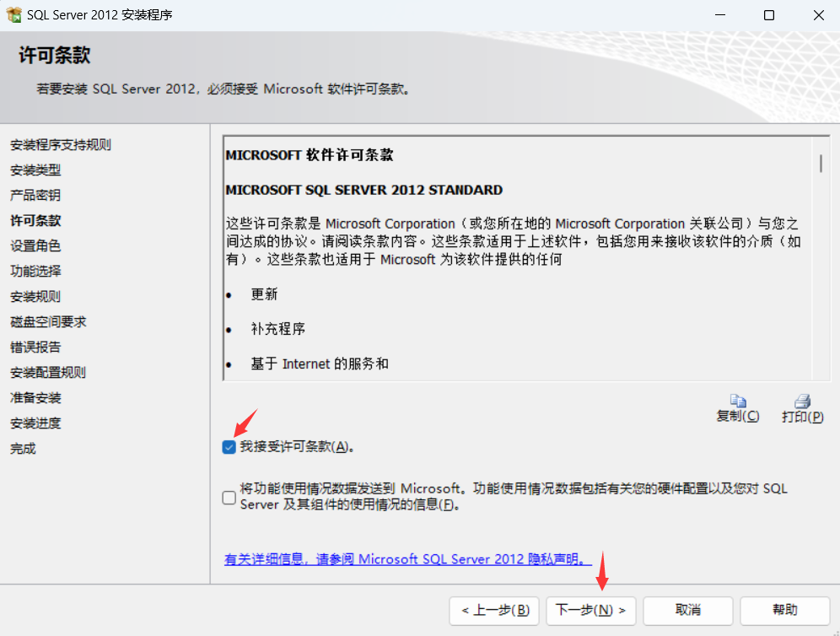Select 功能选择 step in sidebar

tap(35, 271)
